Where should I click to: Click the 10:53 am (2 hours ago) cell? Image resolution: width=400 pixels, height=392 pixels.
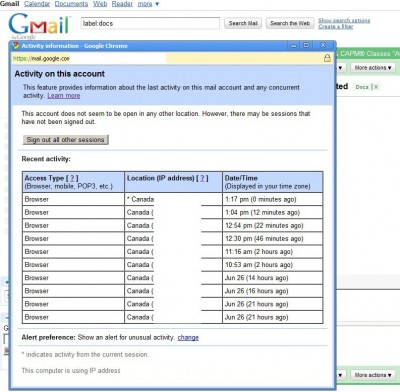pos(272,265)
